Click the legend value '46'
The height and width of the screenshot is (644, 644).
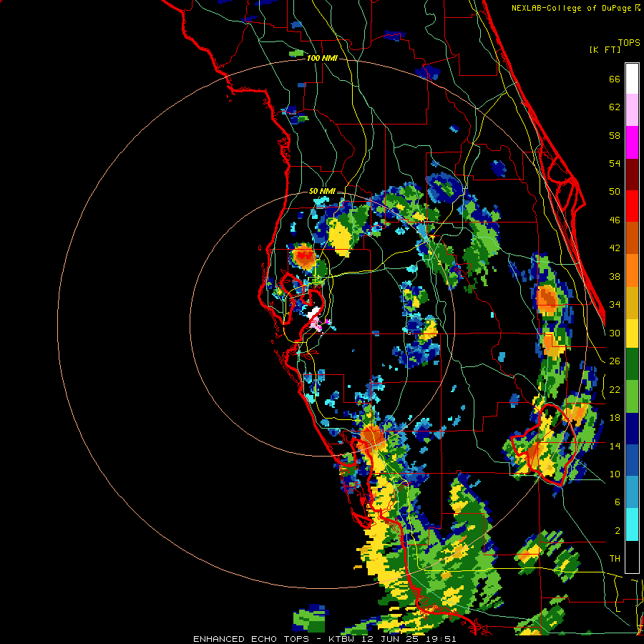(615, 220)
